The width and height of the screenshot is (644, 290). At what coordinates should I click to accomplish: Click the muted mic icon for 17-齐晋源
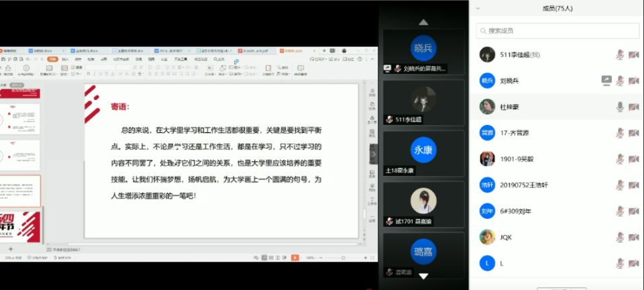point(620,133)
